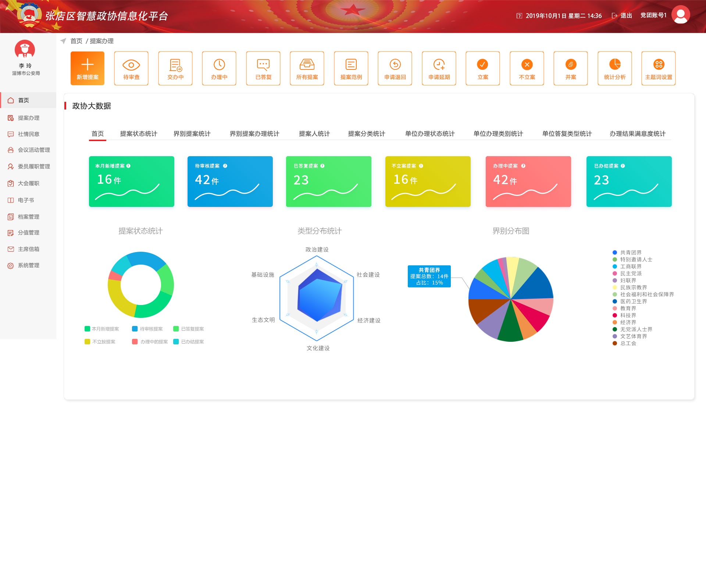The height and width of the screenshot is (588, 706).
Task: Click the 首页 breadcrumb link
Action: coord(76,41)
